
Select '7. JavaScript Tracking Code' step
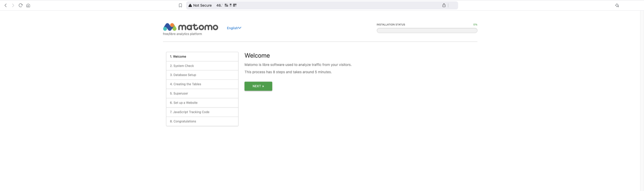[202, 112]
